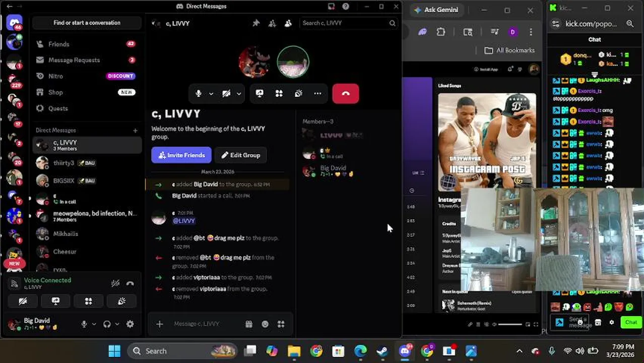Disconnect via the Voice Connected panel phone icon
Viewport: 644px width, 363px height.
(x=130, y=283)
